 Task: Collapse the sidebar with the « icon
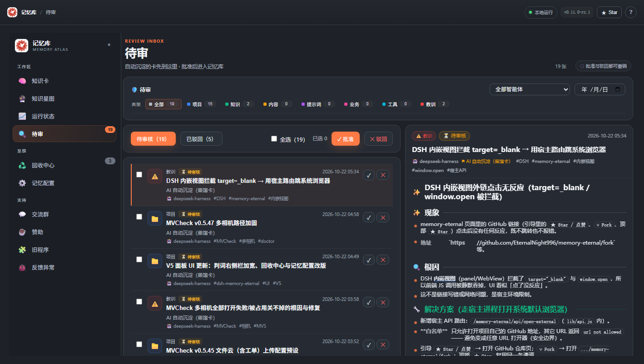coord(109,45)
